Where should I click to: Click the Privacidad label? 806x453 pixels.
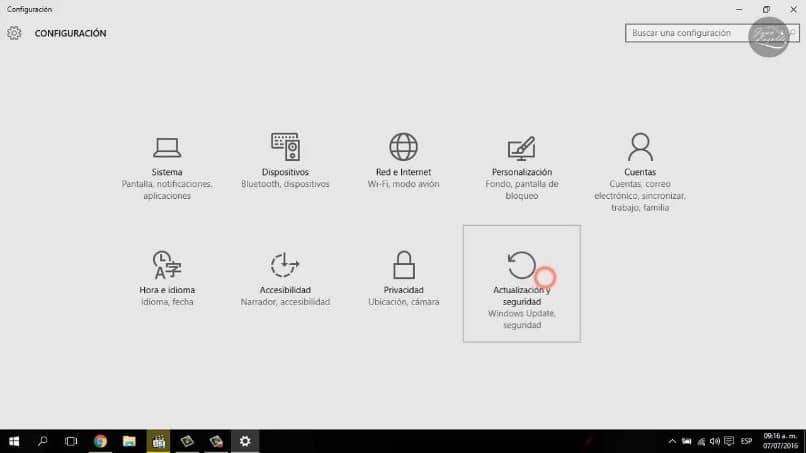(404, 290)
